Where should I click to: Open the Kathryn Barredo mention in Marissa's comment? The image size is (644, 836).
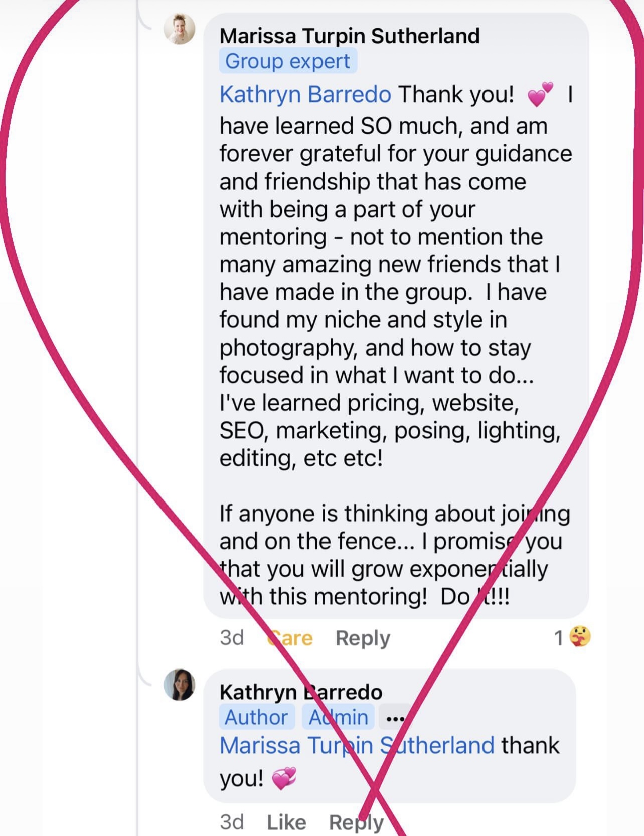tap(305, 94)
